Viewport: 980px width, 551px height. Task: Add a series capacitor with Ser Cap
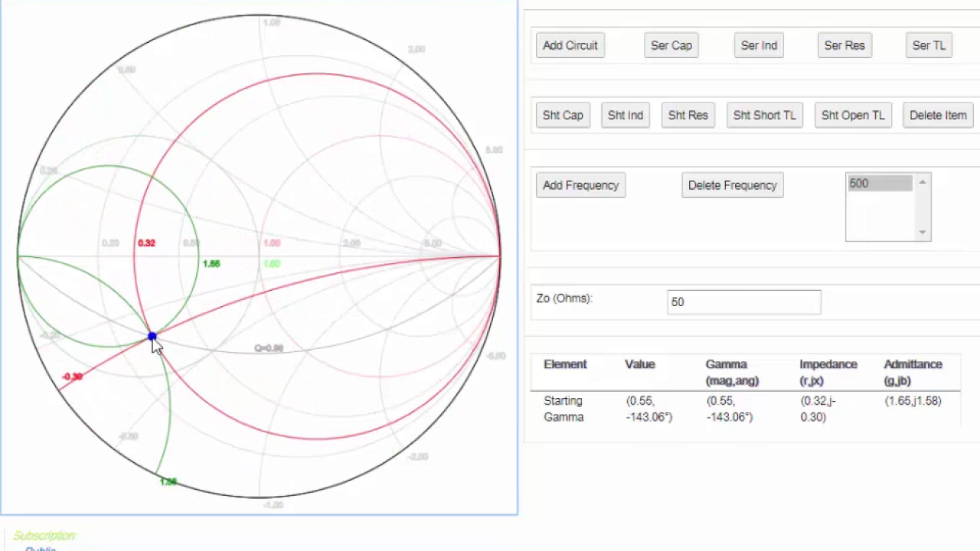(x=671, y=45)
